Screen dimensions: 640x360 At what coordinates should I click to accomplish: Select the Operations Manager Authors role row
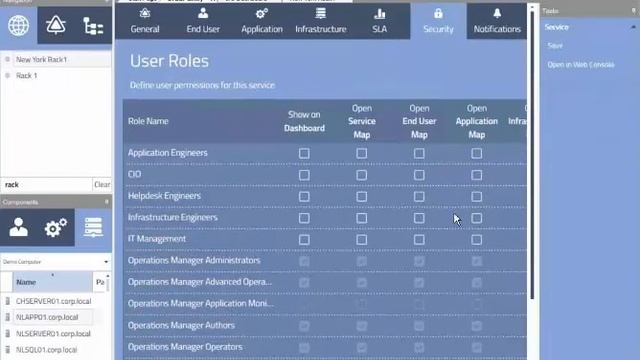pyautogui.click(x=325, y=325)
